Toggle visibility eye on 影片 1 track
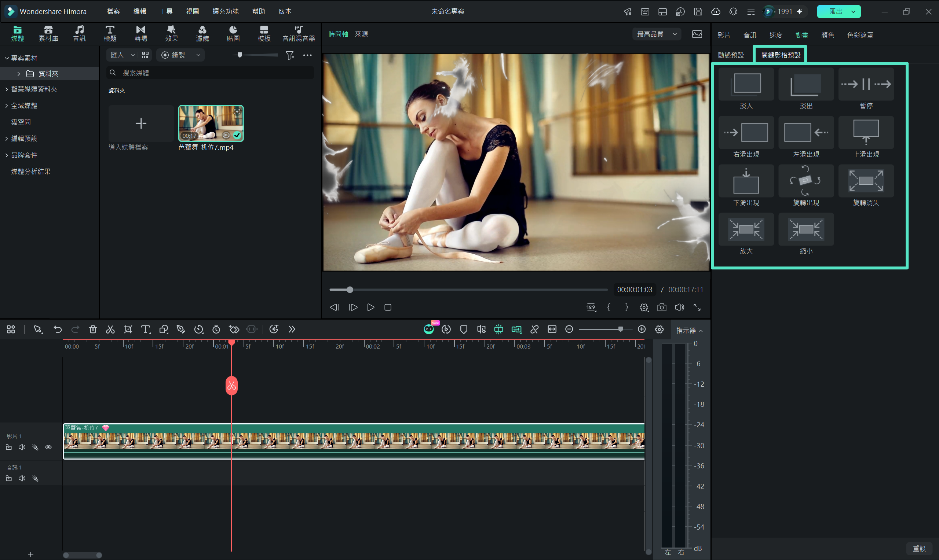The image size is (939, 560). tap(48, 447)
